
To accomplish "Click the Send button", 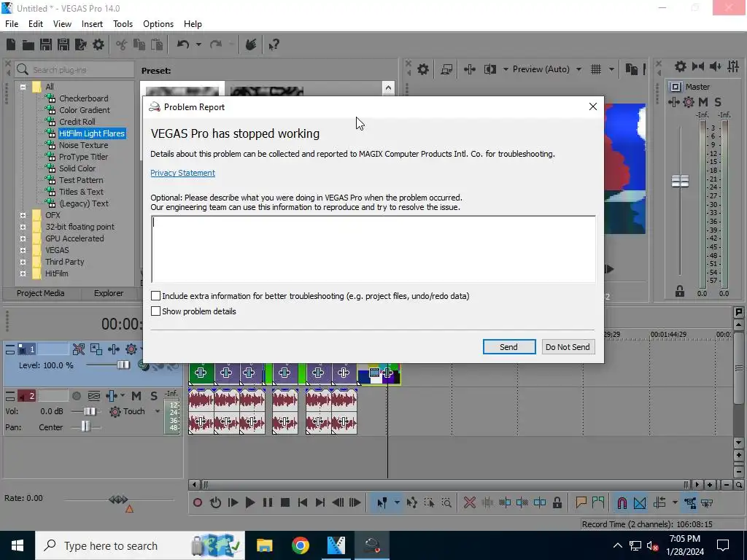I will tap(508, 346).
